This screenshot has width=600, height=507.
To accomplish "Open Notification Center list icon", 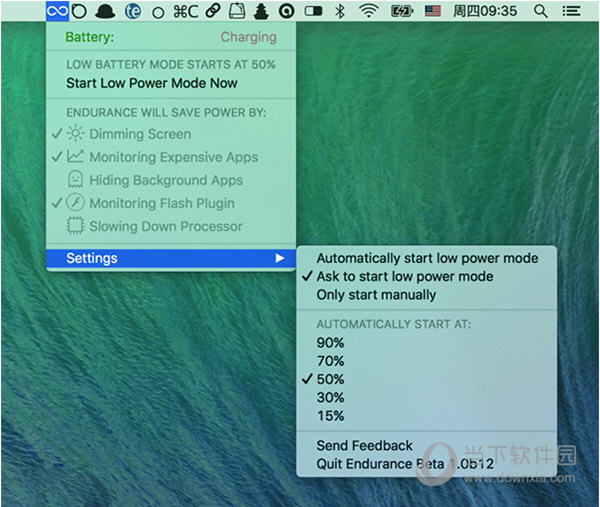I will (571, 11).
